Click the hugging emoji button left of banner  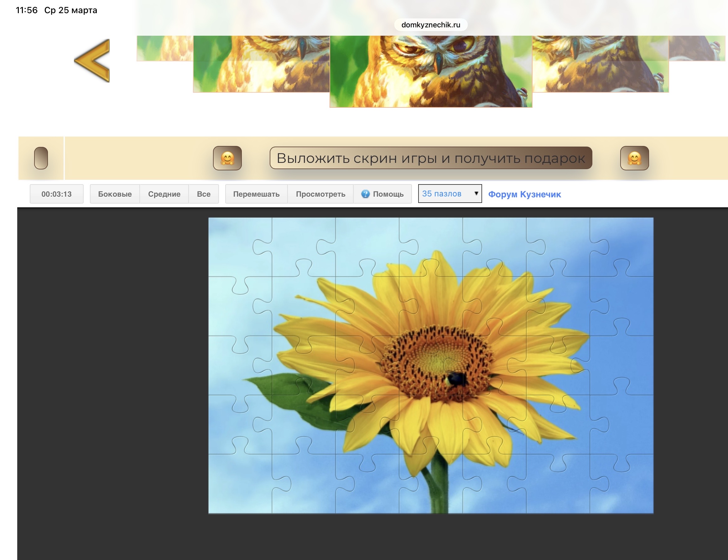pos(227,158)
